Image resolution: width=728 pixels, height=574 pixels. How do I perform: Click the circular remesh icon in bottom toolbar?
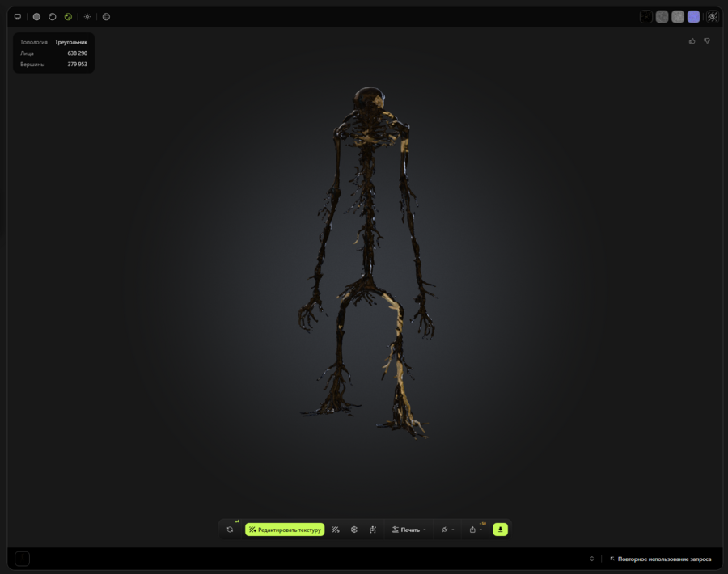[354, 530]
